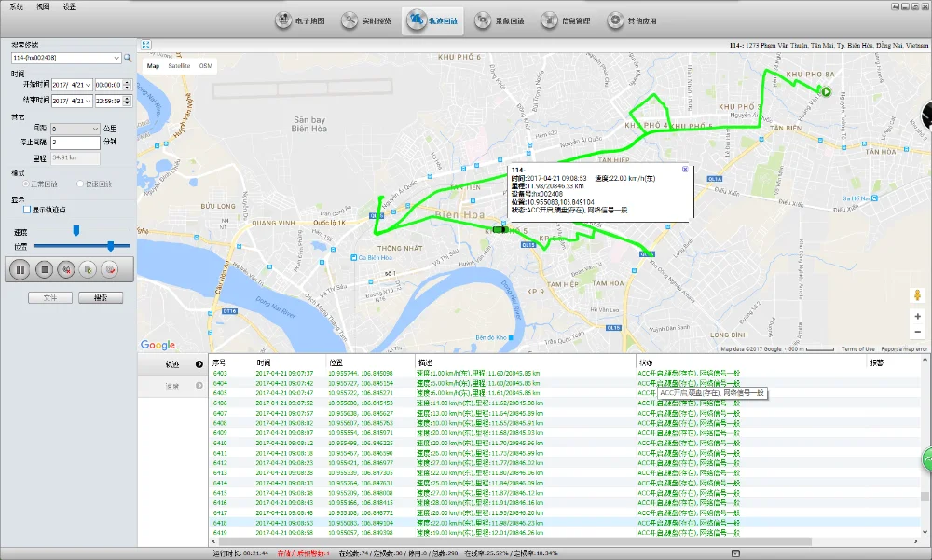Viewport: 932px width, 560px height.
Task: Click the terminal search magnifier icon
Action: [x=129, y=58]
